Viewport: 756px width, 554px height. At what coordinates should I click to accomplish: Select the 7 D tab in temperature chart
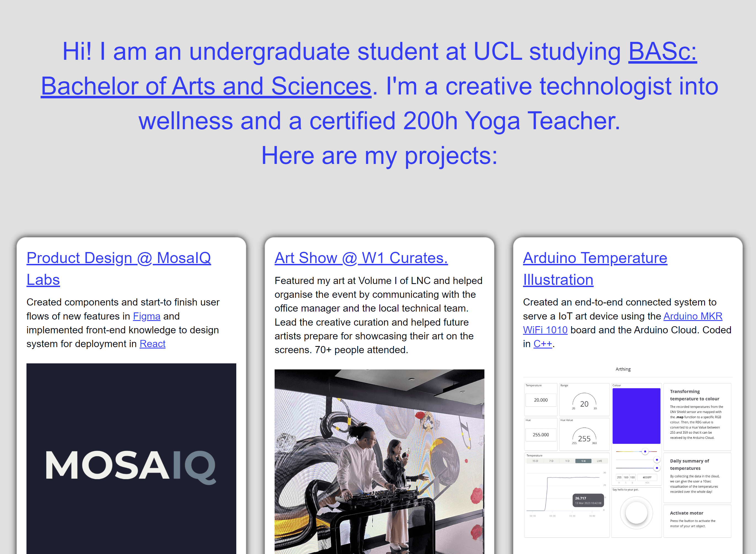pyautogui.click(x=551, y=461)
